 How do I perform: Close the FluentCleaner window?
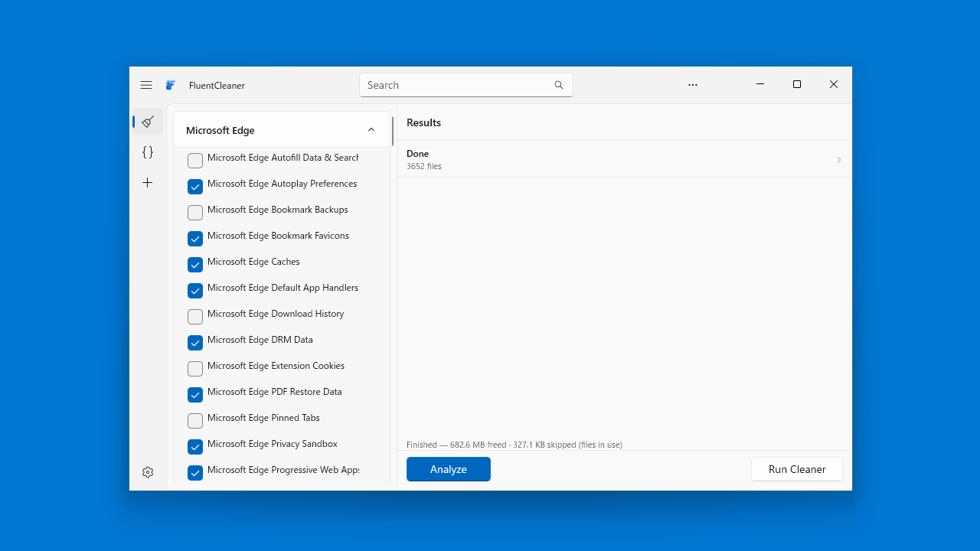[834, 84]
